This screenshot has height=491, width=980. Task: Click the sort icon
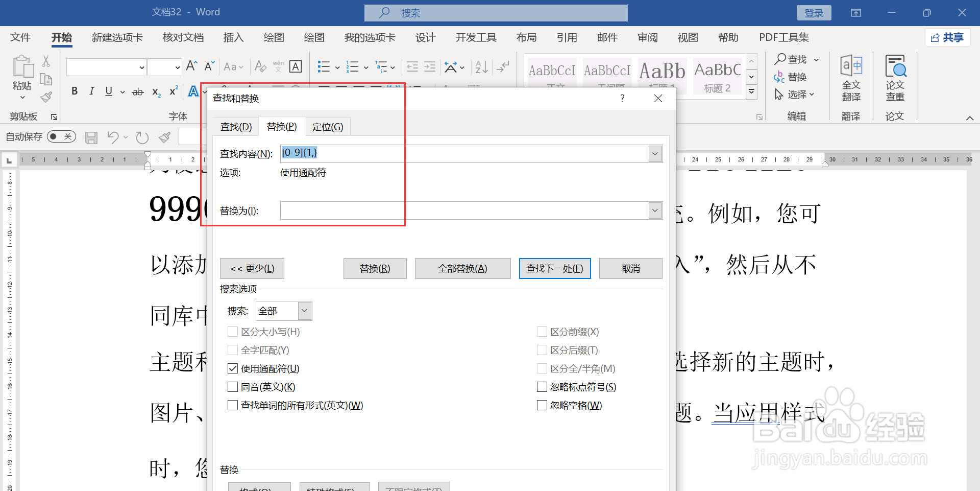pyautogui.click(x=481, y=66)
